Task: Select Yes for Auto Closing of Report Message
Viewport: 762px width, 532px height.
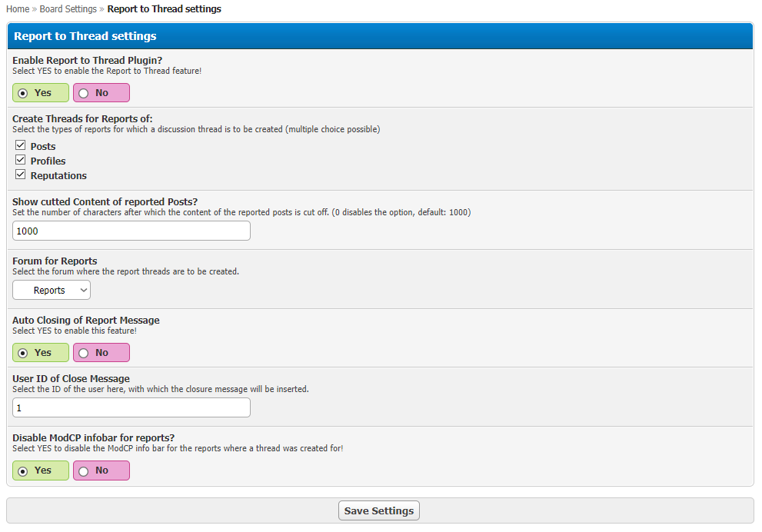Action: 23,353
